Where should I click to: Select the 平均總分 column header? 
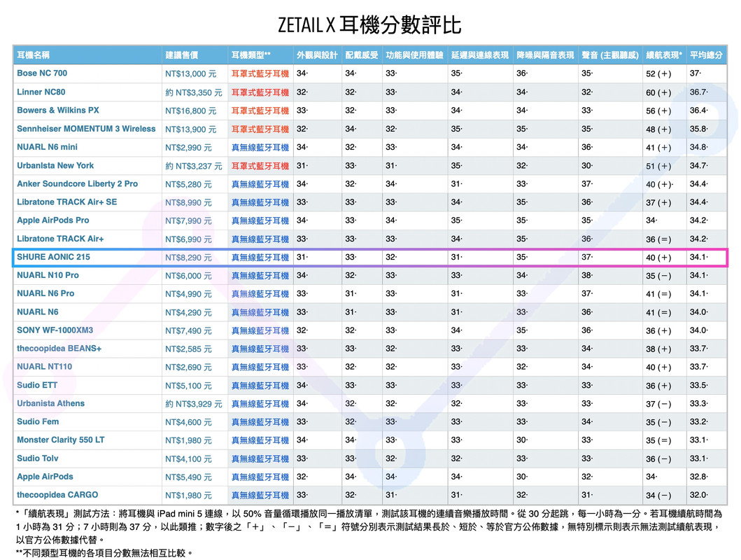706,55
